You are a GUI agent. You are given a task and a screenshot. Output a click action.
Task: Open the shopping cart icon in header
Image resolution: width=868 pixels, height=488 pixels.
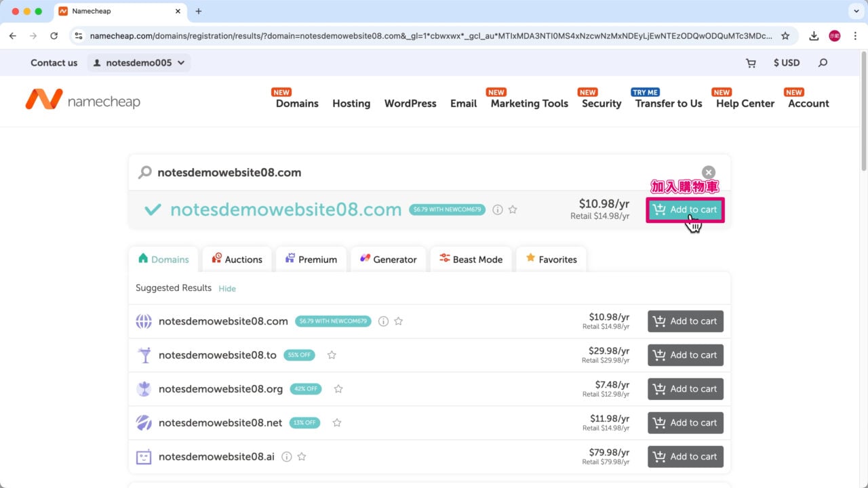pyautogui.click(x=751, y=63)
